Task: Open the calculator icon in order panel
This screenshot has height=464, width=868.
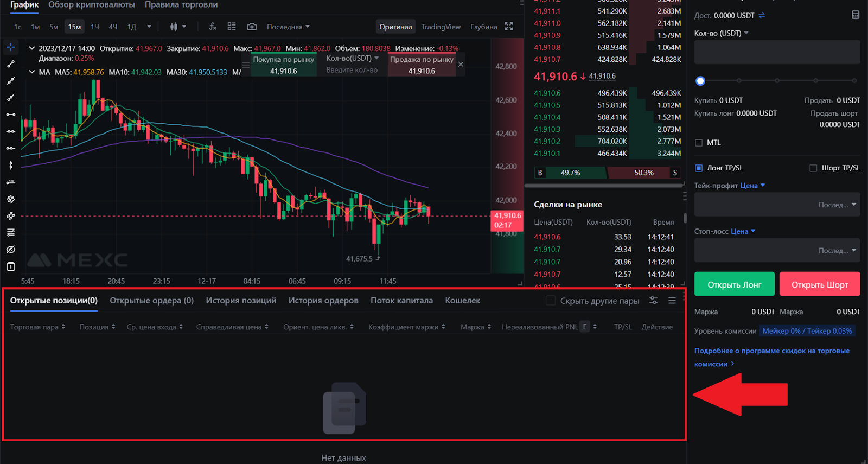Action: click(856, 15)
